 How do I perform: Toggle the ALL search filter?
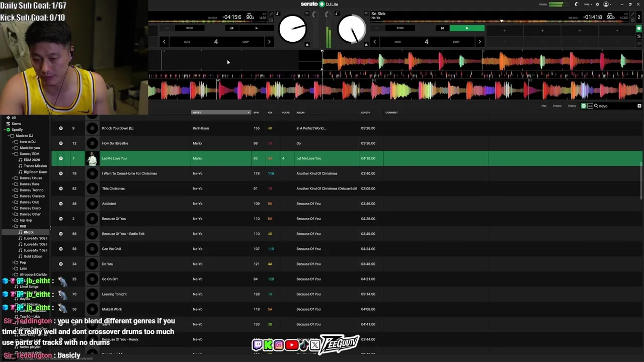coord(590,106)
